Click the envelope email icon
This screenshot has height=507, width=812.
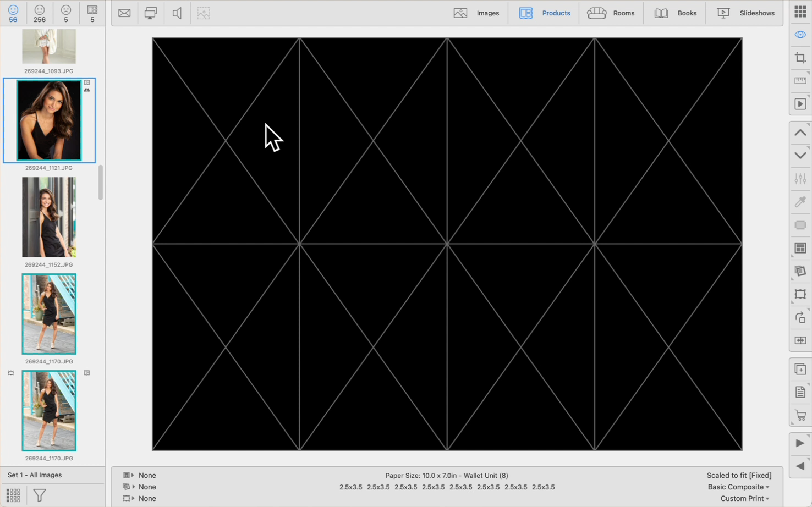124,13
